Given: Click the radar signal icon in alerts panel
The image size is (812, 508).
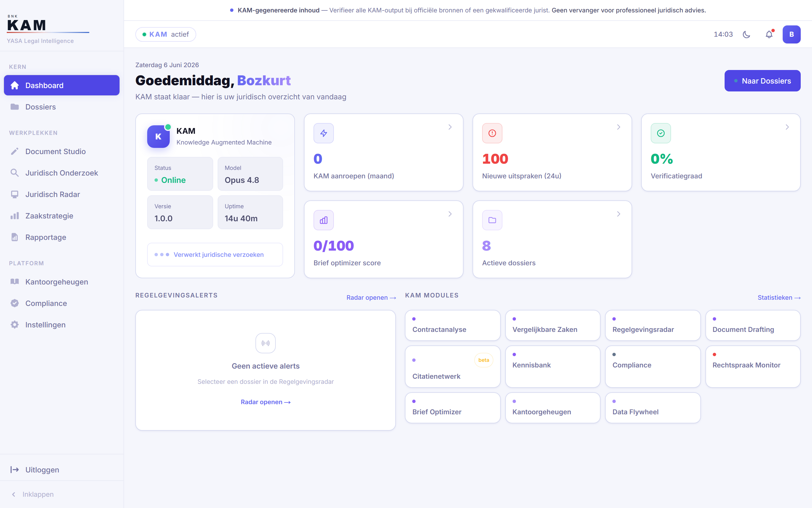Looking at the screenshot, I should tap(265, 343).
